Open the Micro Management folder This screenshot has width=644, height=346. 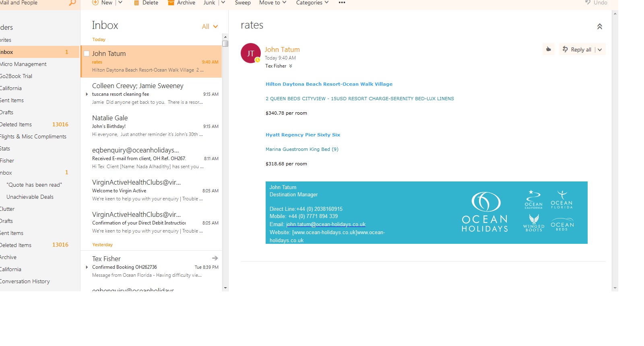(23, 64)
